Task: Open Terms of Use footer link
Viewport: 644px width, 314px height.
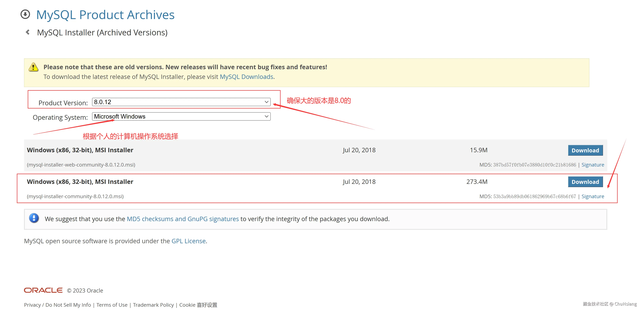Action: 112,305
